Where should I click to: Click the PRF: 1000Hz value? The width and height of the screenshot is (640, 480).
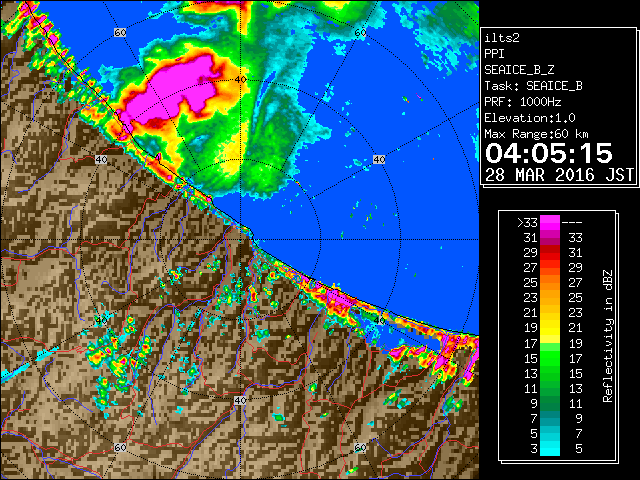[523, 102]
